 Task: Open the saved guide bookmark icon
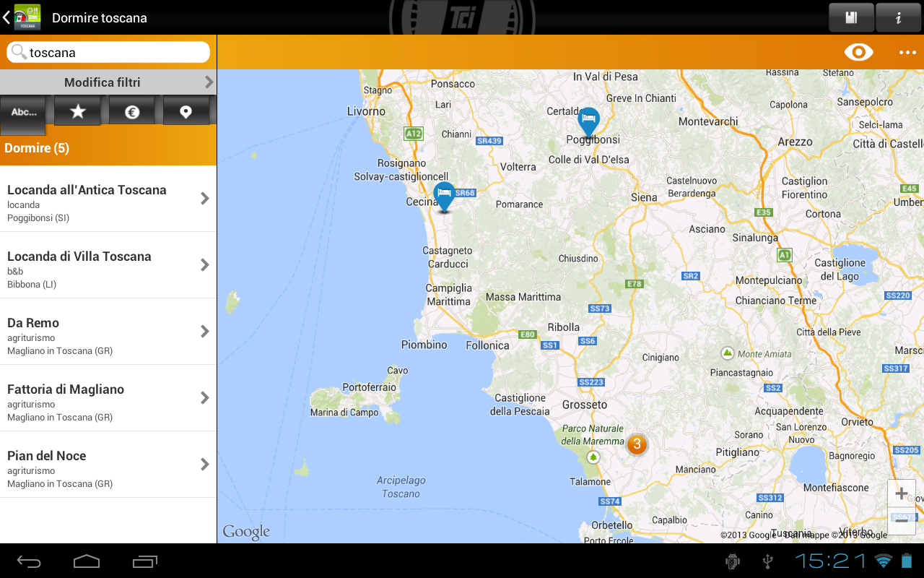pos(851,17)
